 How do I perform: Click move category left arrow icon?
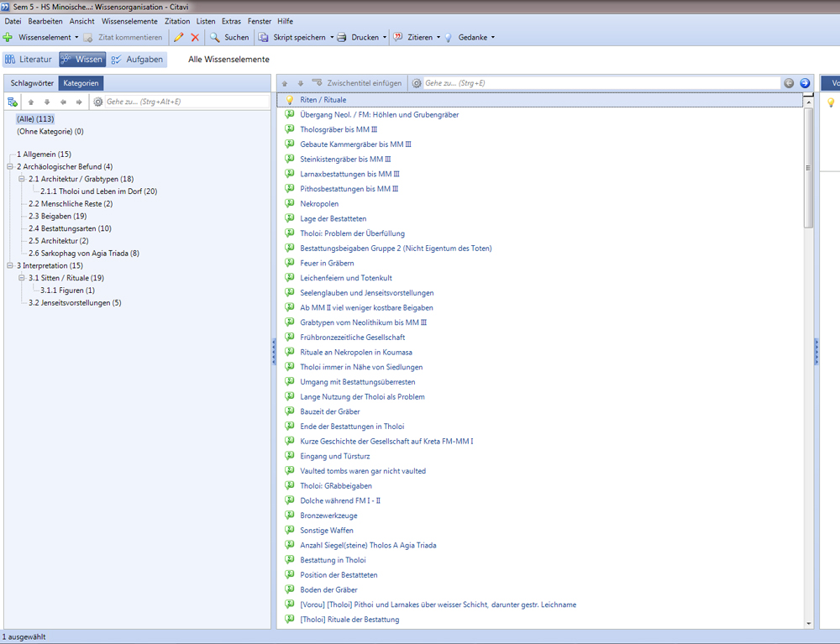click(x=63, y=102)
